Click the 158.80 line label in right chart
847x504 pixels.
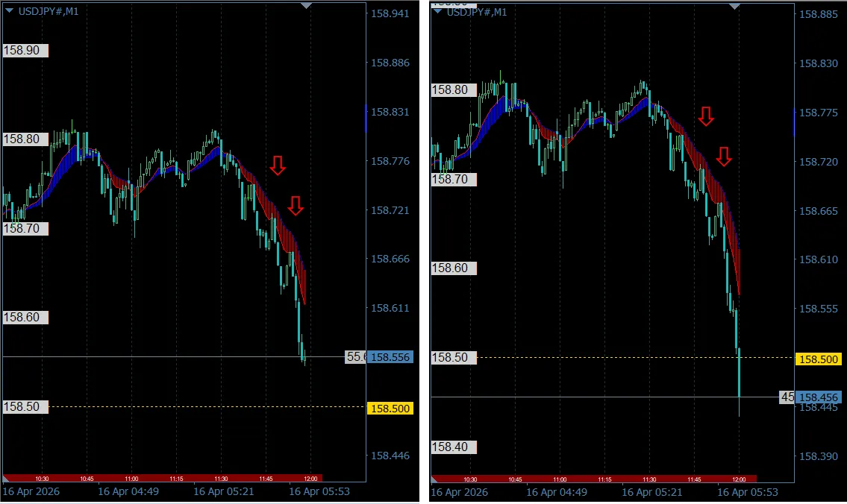point(454,90)
